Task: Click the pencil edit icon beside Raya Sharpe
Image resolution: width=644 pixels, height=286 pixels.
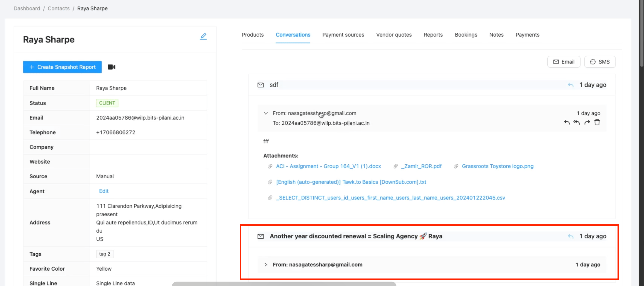Action: [x=203, y=37]
